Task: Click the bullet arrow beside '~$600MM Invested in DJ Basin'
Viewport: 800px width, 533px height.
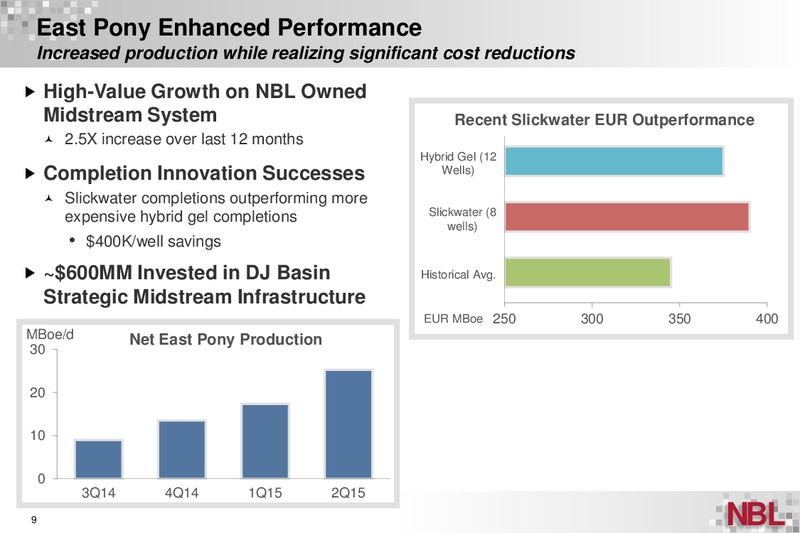Action: [x=30, y=273]
